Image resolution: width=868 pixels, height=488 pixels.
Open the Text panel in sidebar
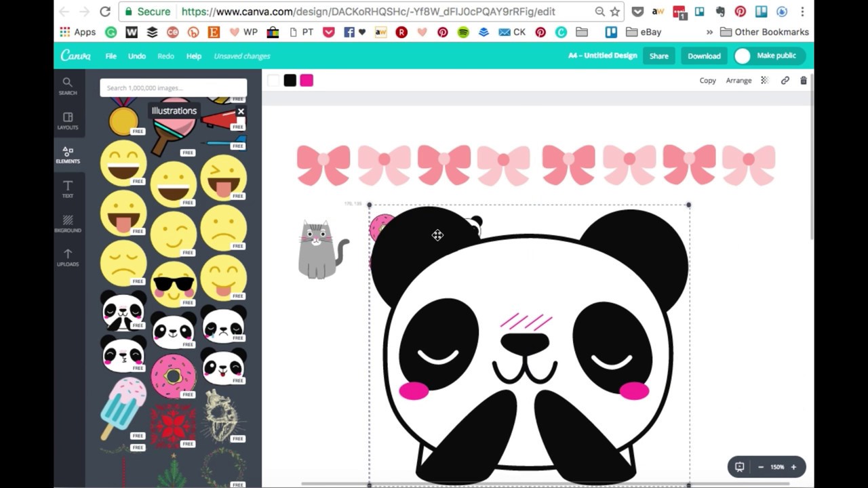pyautogui.click(x=68, y=189)
